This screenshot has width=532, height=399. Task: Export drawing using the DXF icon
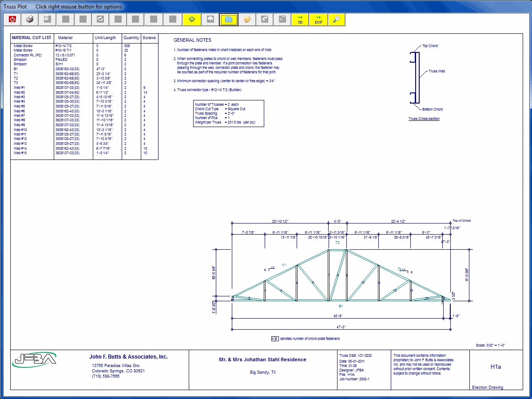click(x=318, y=19)
